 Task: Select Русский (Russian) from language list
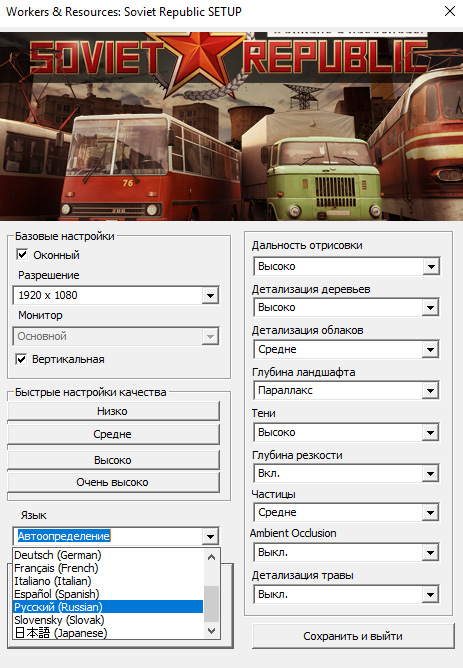[x=108, y=607]
